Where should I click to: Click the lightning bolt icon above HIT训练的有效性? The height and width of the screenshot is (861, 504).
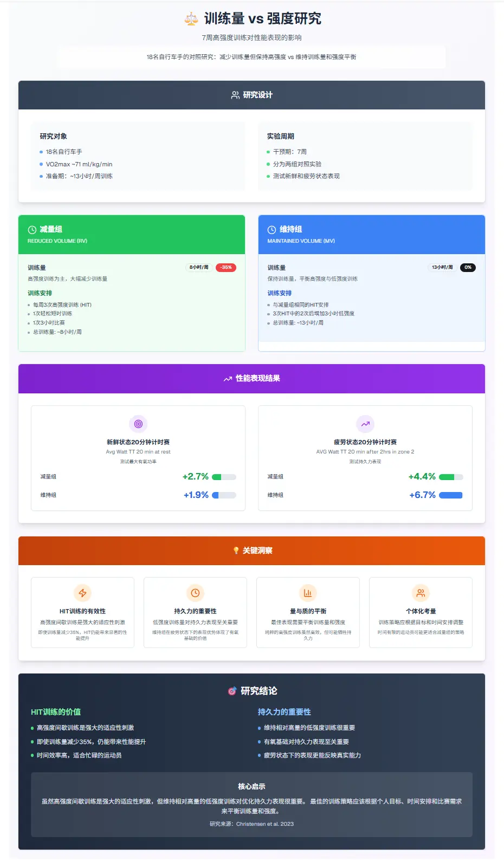click(x=82, y=593)
